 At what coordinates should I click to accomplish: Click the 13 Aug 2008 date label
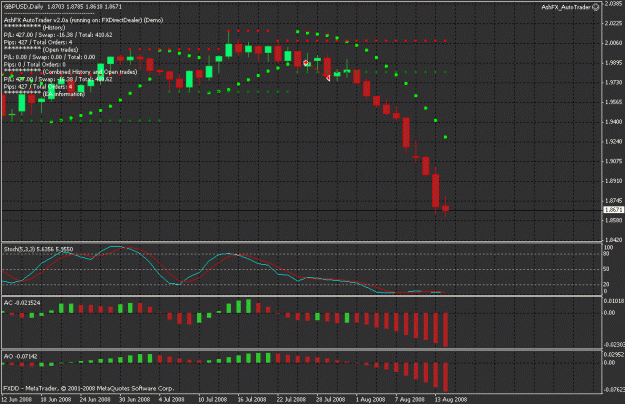point(451,400)
